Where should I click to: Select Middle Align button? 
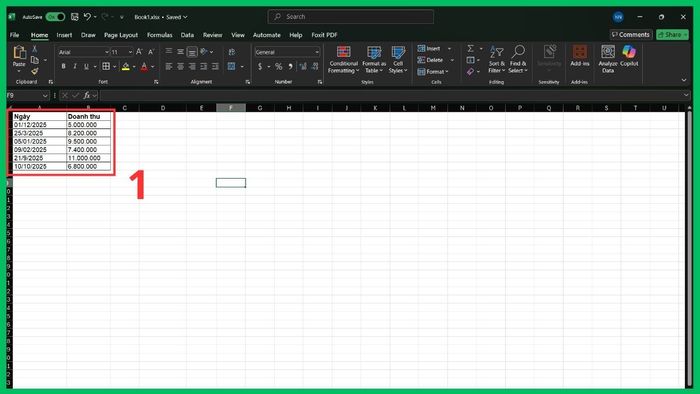point(180,52)
